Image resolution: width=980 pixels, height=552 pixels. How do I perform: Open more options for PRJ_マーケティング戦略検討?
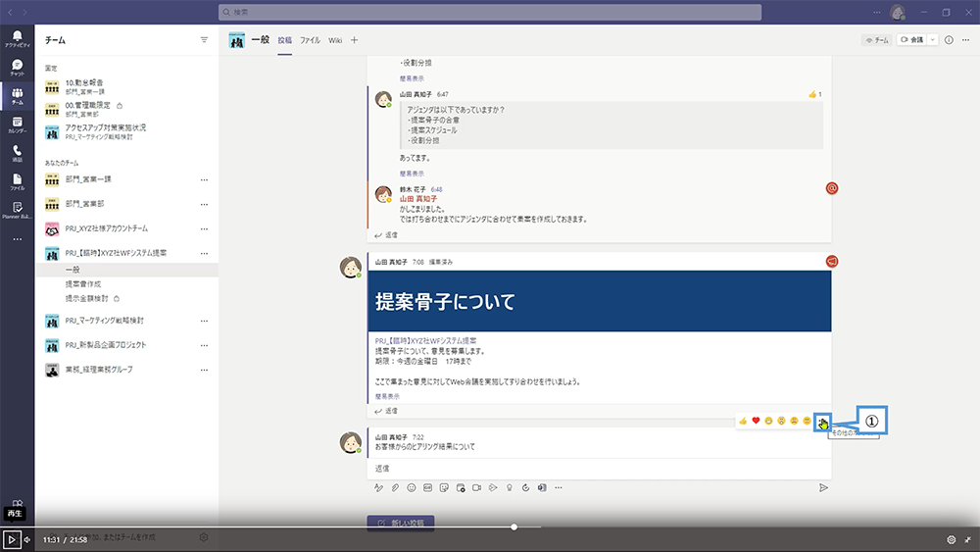click(204, 321)
